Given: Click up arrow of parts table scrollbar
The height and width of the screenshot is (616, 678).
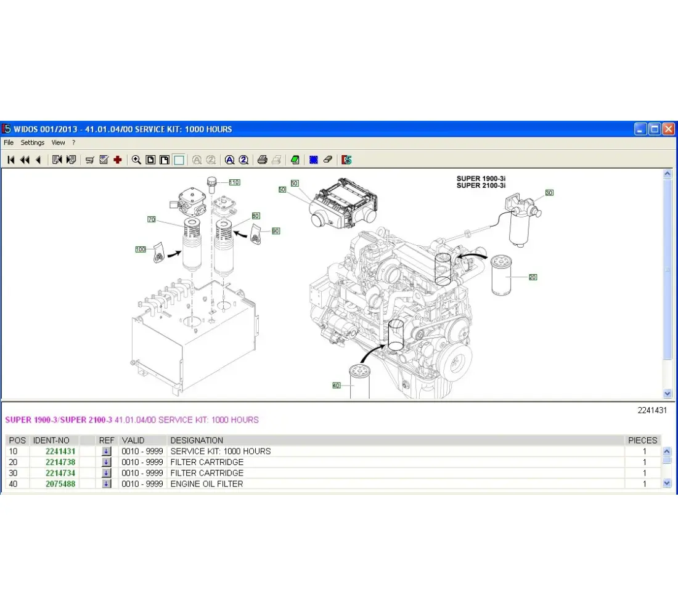Looking at the screenshot, I should (x=667, y=452).
